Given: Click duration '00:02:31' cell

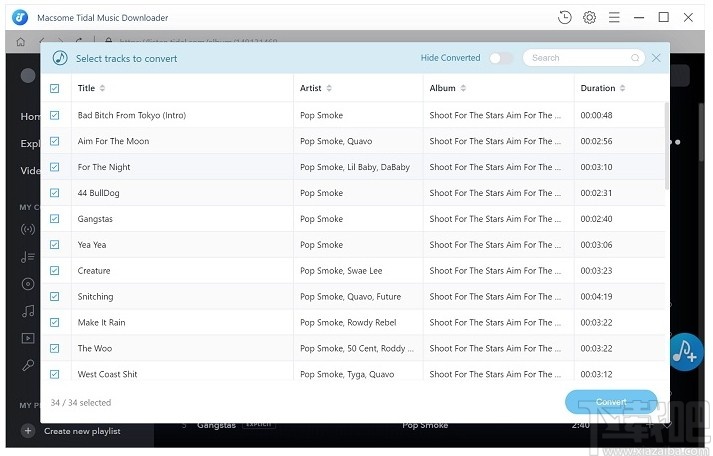Looking at the screenshot, I should tap(596, 193).
